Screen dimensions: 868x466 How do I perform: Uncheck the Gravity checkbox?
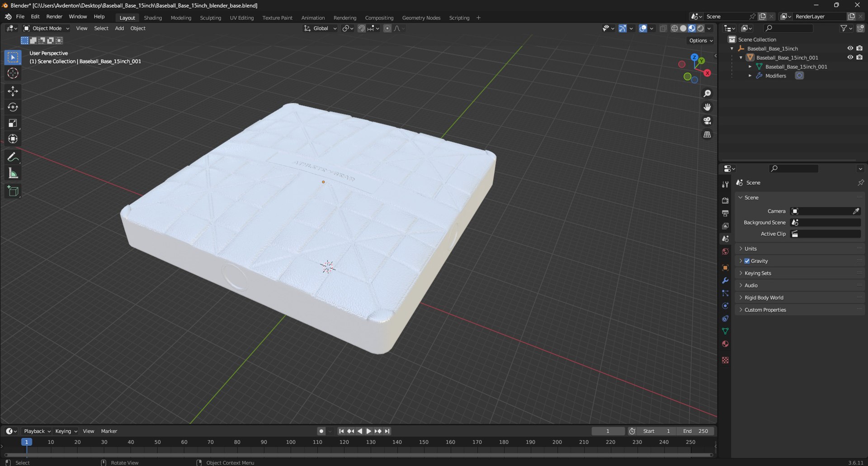[x=747, y=261]
